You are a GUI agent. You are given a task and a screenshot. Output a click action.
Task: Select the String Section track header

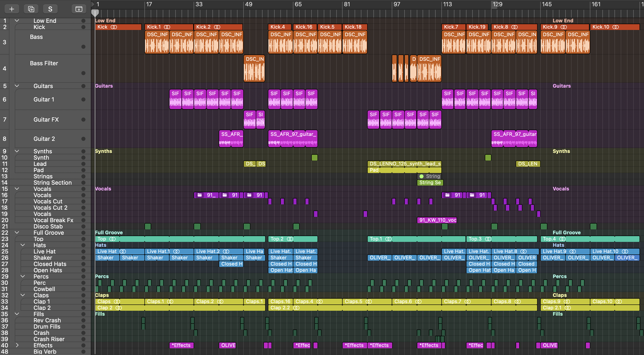[x=53, y=183]
